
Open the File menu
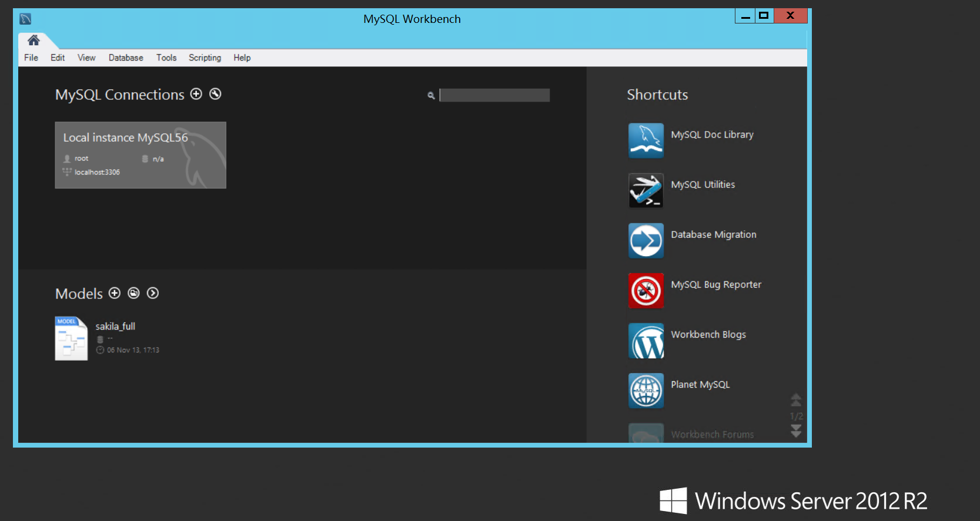coord(31,58)
